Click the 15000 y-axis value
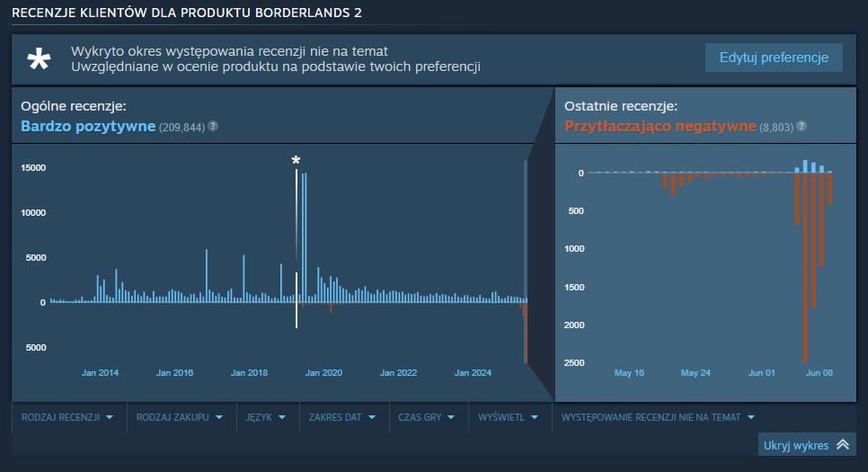Viewport: 868px width, 472px height. [x=33, y=168]
